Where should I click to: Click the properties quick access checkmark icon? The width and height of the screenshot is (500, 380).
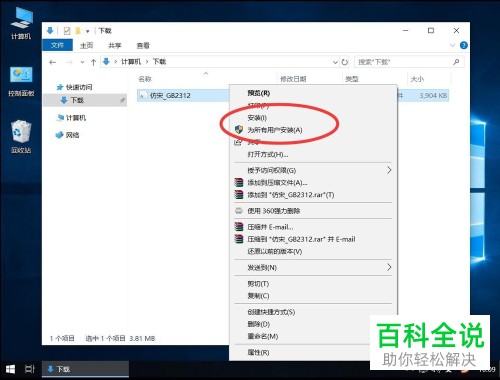pos(67,31)
